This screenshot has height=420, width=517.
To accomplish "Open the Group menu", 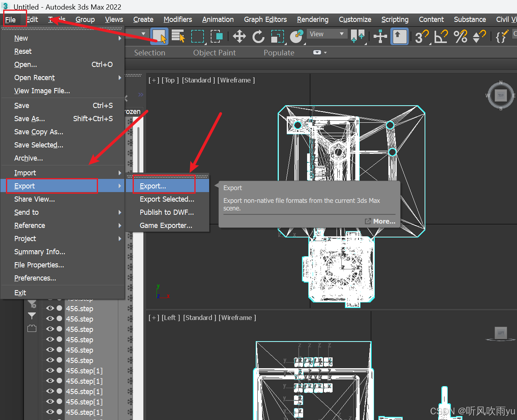I will pos(85,20).
